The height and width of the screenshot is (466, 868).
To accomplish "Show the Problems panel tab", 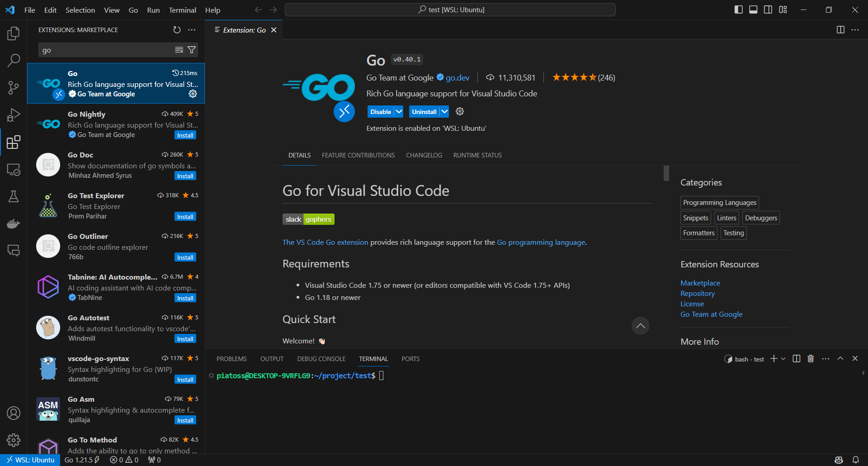I will pos(231,359).
